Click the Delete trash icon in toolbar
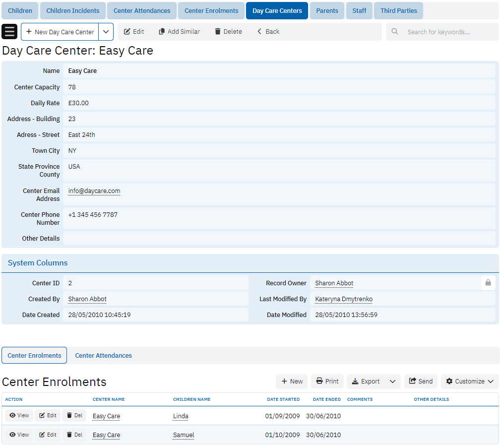Viewport: 502px width, 448px height. (218, 32)
